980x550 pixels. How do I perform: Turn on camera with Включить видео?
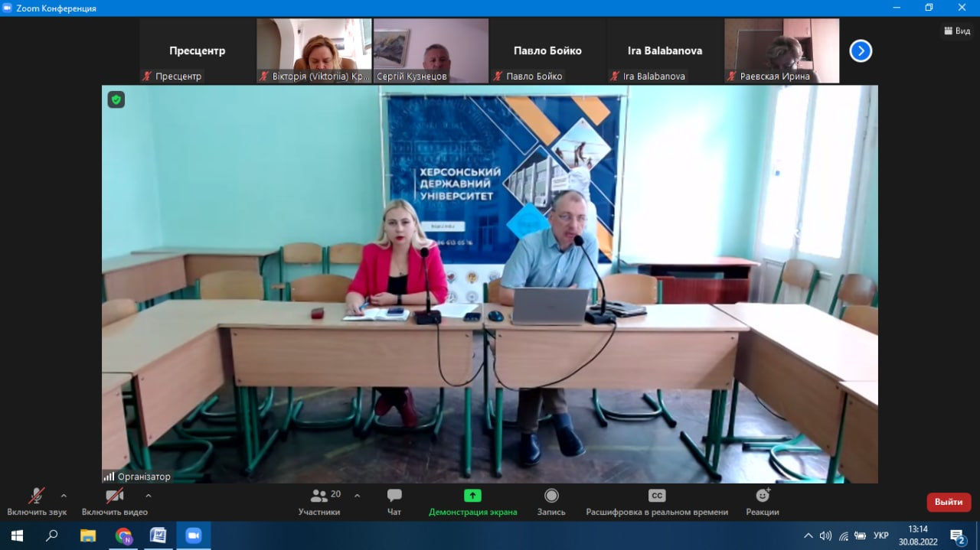coord(115,501)
